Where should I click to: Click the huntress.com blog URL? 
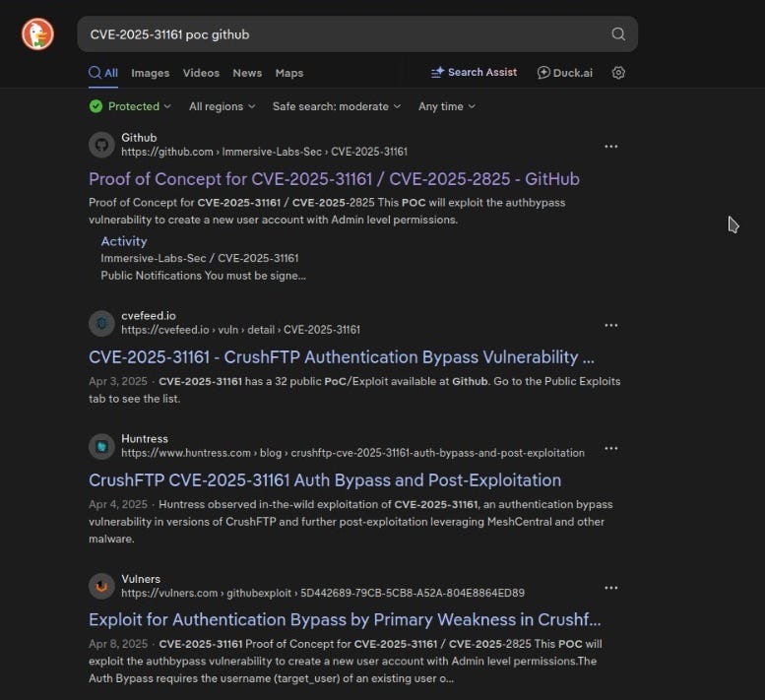[x=352, y=453]
